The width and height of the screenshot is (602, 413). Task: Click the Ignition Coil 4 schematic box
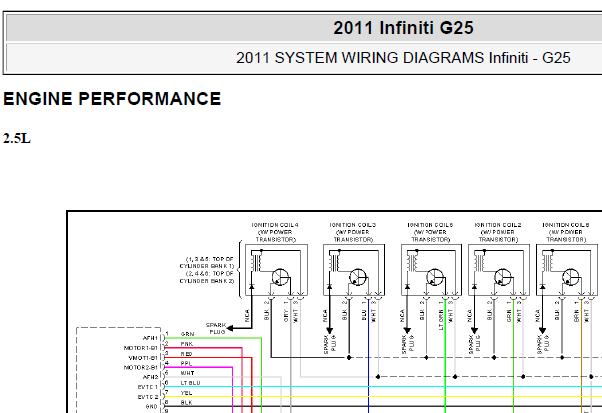click(x=276, y=270)
